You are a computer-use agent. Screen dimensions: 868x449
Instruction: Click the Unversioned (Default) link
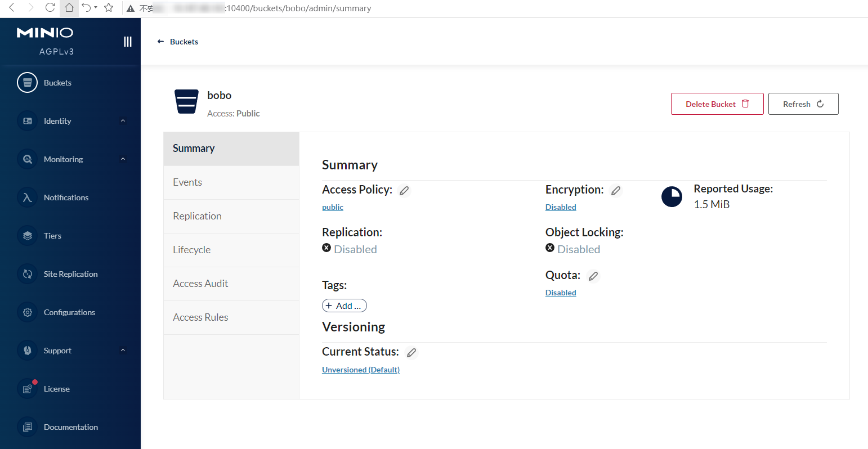click(x=361, y=370)
